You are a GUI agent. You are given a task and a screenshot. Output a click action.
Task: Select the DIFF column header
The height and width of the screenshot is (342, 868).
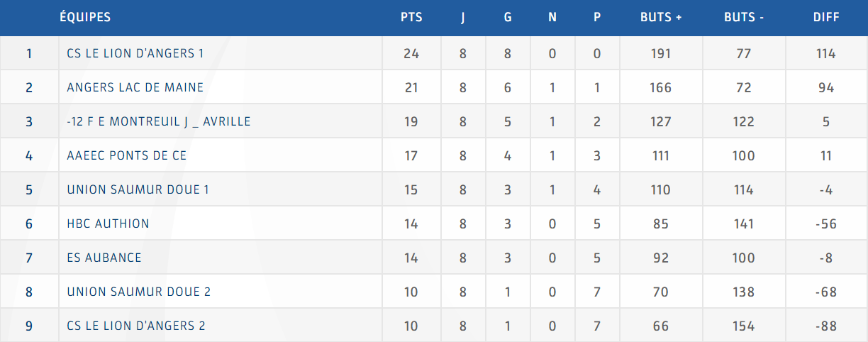tap(826, 17)
